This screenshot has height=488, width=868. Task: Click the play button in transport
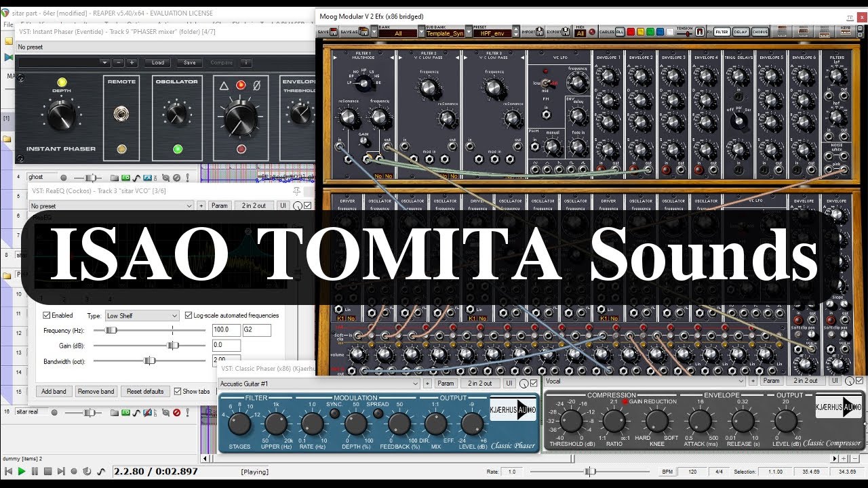22,471
